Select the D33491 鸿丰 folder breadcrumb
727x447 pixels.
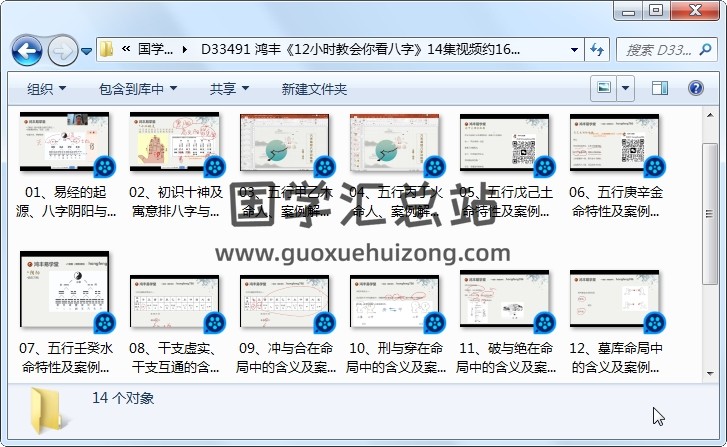click(x=360, y=49)
